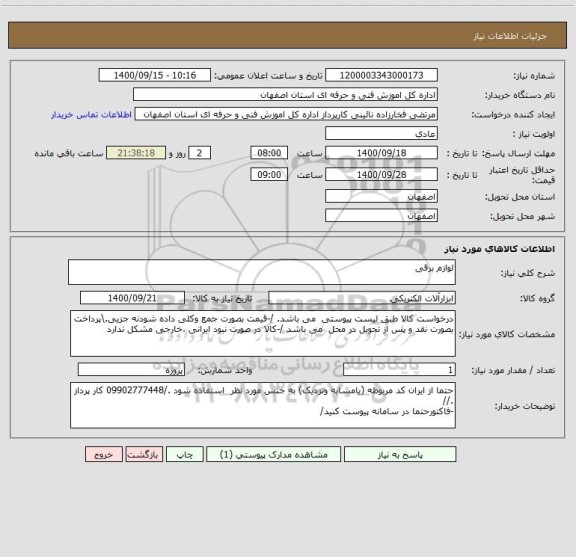Viewport: 576px width, 557px height.
Task: Click the request creator name field
Action: [x=286, y=114]
